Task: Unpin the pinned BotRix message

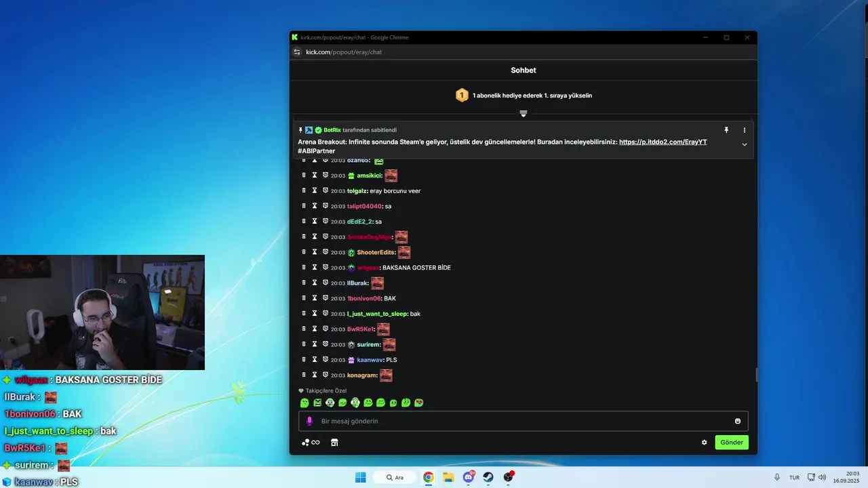Action: pyautogui.click(x=726, y=130)
